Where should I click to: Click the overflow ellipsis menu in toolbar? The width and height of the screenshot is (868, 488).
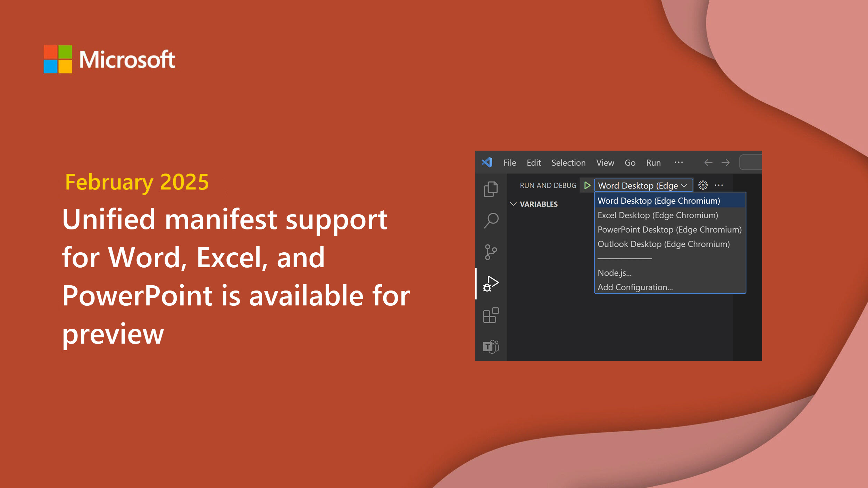coord(720,185)
